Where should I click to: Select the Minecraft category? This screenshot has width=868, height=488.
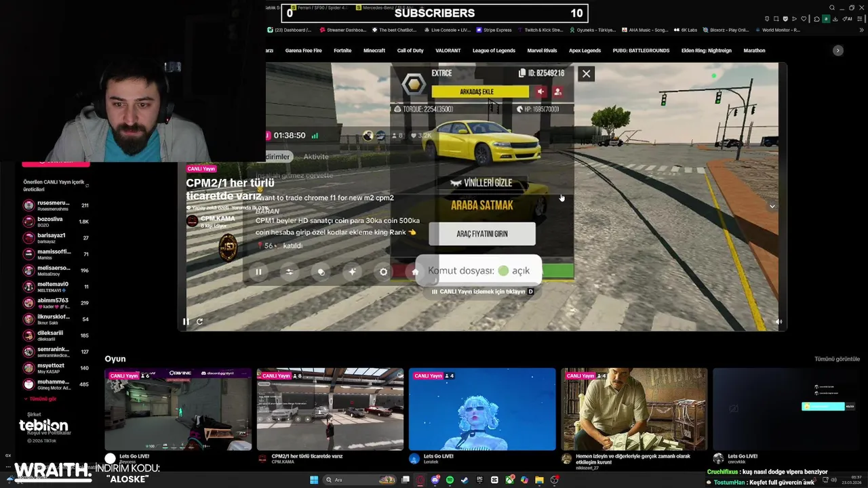click(374, 51)
